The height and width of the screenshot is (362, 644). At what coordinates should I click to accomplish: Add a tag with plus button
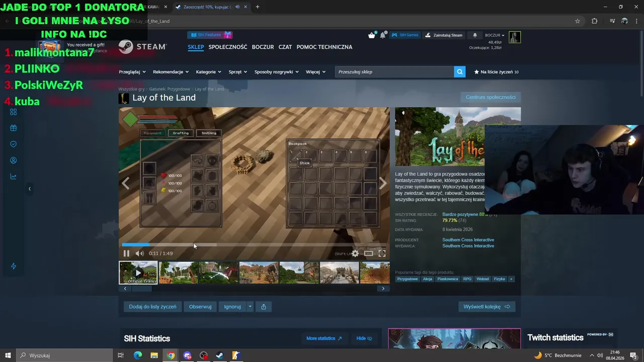[511, 279]
